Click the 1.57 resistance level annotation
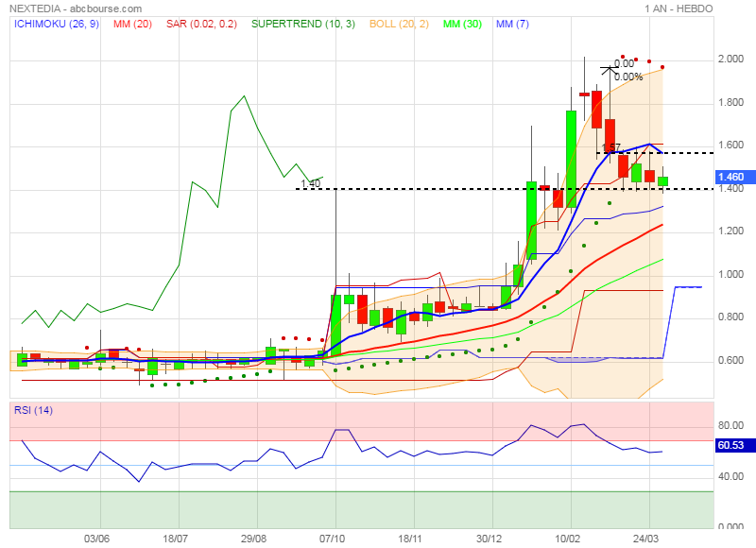The image size is (756, 548). (611, 147)
